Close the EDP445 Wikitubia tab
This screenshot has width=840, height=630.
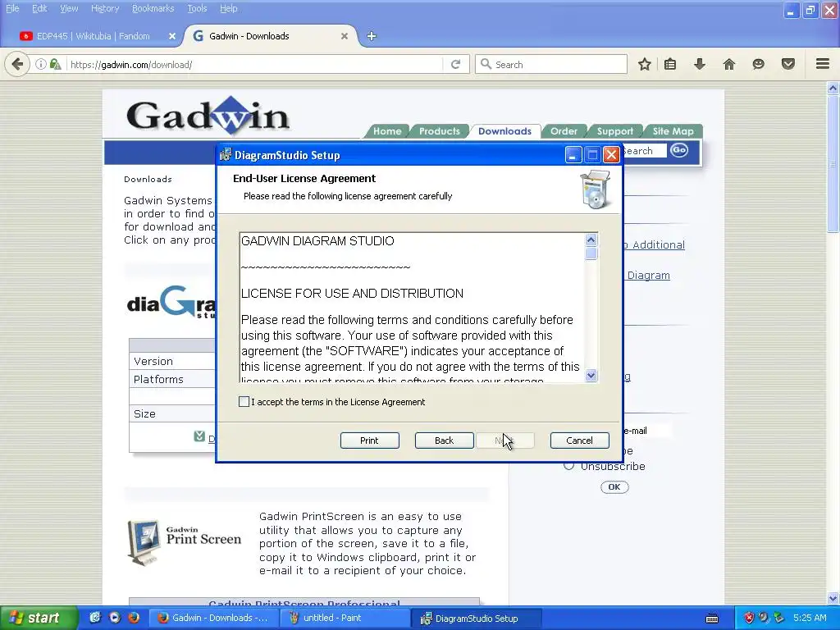click(172, 36)
